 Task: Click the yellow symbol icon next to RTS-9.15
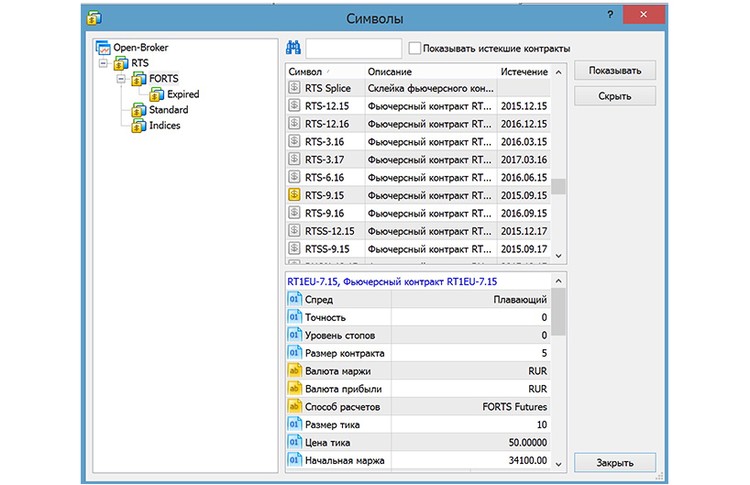[x=294, y=195]
